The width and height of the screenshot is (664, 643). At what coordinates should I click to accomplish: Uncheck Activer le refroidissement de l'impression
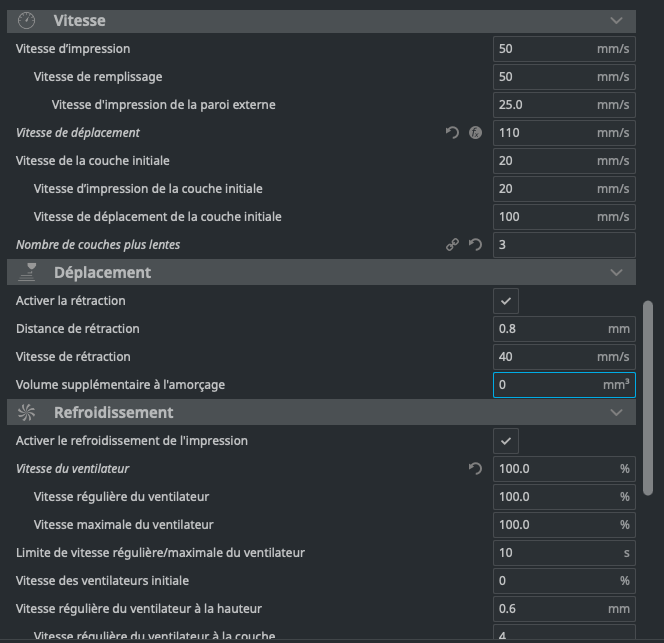[x=506, y=441]
